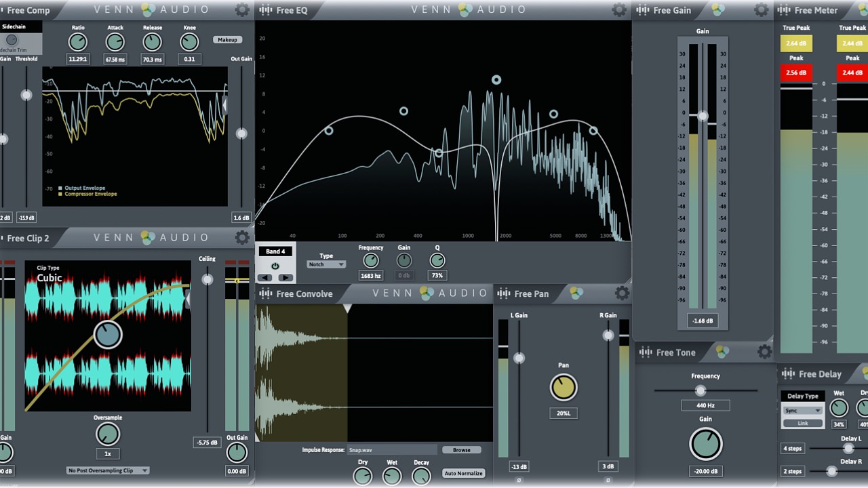Click the Free Comp Threshold slider handle

(26, 95)
